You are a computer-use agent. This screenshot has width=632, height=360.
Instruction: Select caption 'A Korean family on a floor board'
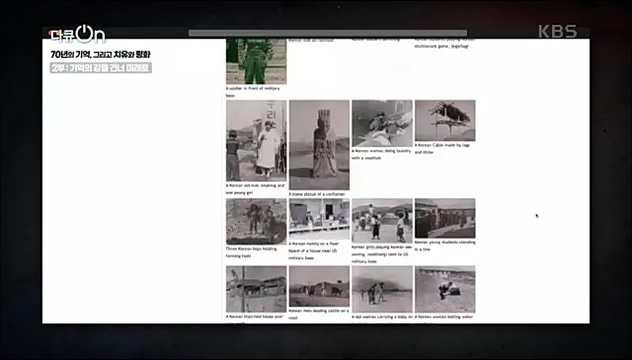(314, 251)
